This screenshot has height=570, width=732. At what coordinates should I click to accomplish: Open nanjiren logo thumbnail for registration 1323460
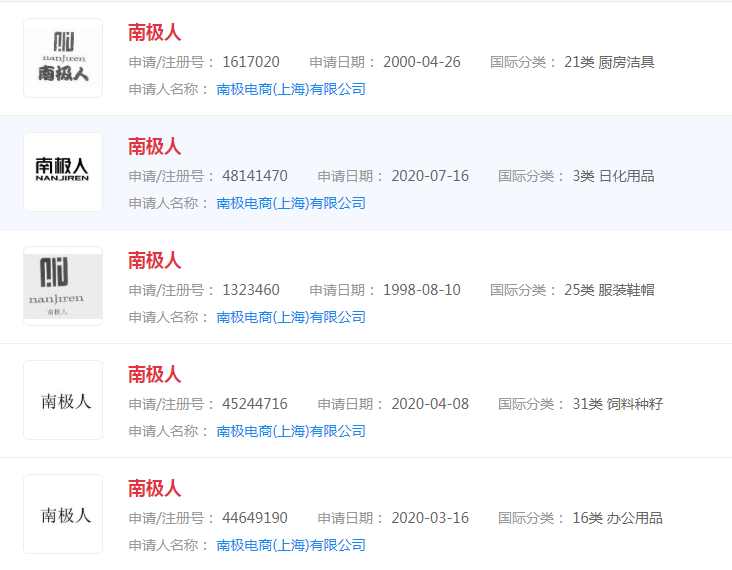63,286
